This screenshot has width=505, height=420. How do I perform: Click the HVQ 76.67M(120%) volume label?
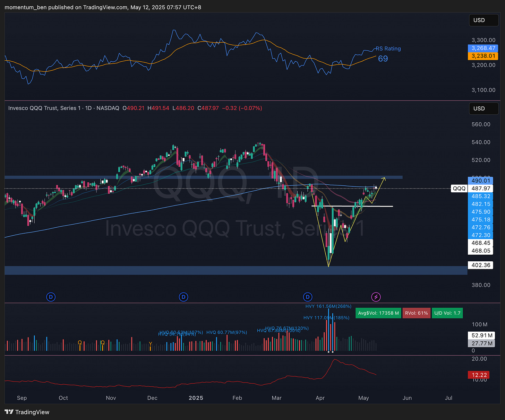coord(287,328)
